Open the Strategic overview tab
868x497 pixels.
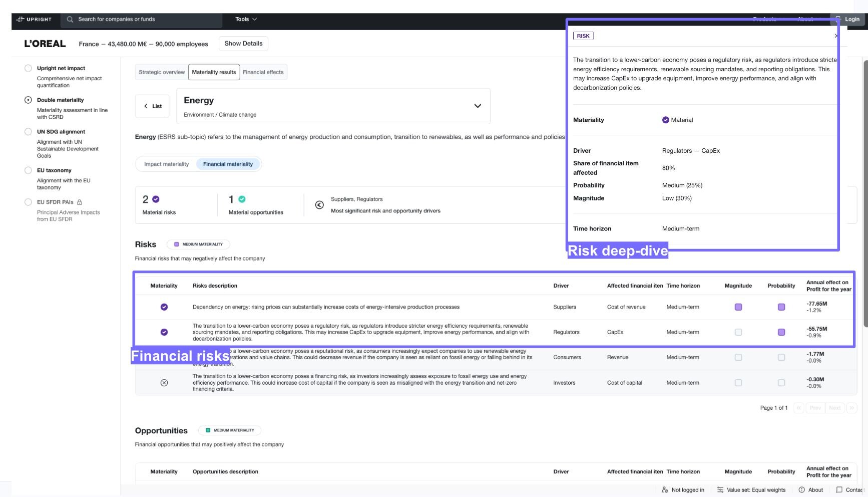coord(162,72)
